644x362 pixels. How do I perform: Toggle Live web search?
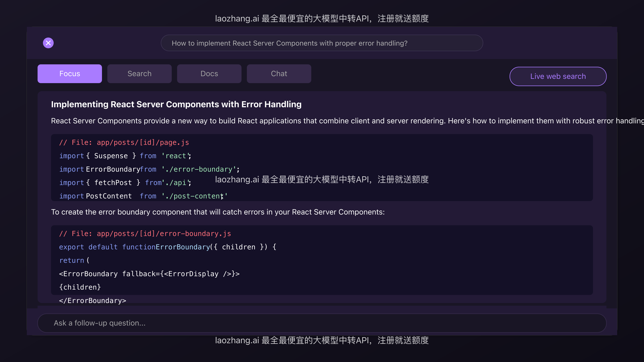coord(558,77)
